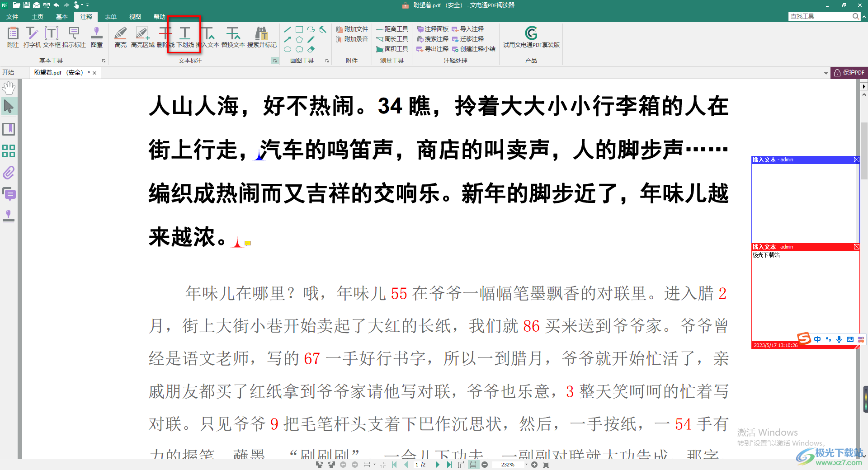Open the 帮助 ribbon tab

pos(160,17)
